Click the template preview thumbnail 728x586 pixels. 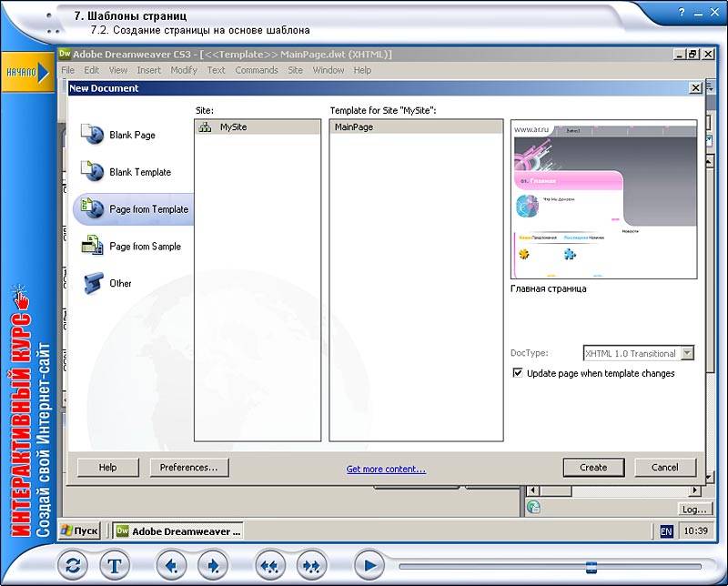pyautogui.click(x=603, y=199)
